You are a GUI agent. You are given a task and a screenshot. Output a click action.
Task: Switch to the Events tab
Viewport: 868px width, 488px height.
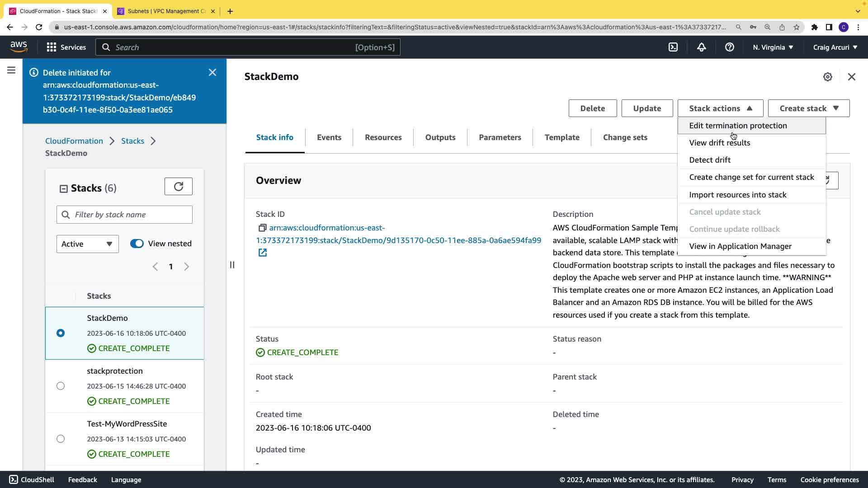pyautogui.click(x=329, y=137)
